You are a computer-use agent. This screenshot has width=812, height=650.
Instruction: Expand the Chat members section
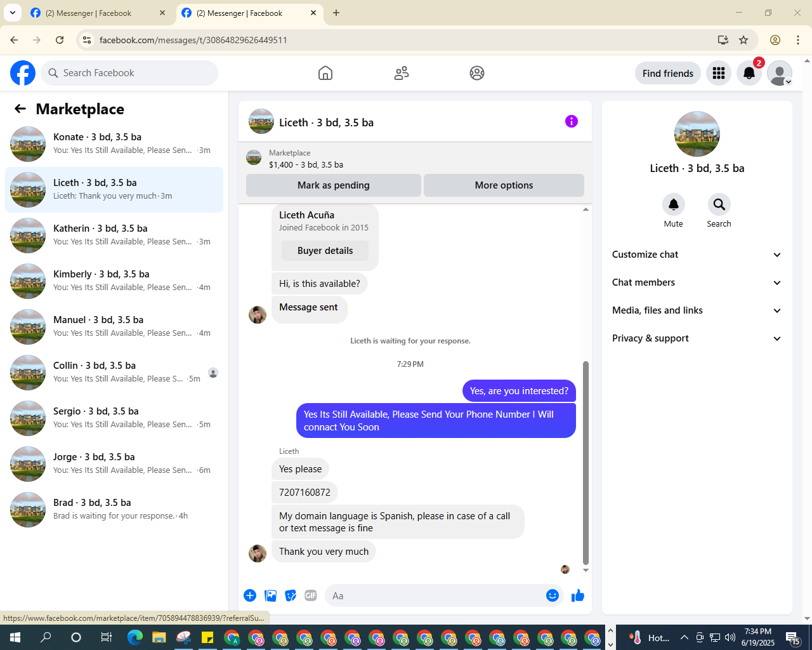point(697,282)
